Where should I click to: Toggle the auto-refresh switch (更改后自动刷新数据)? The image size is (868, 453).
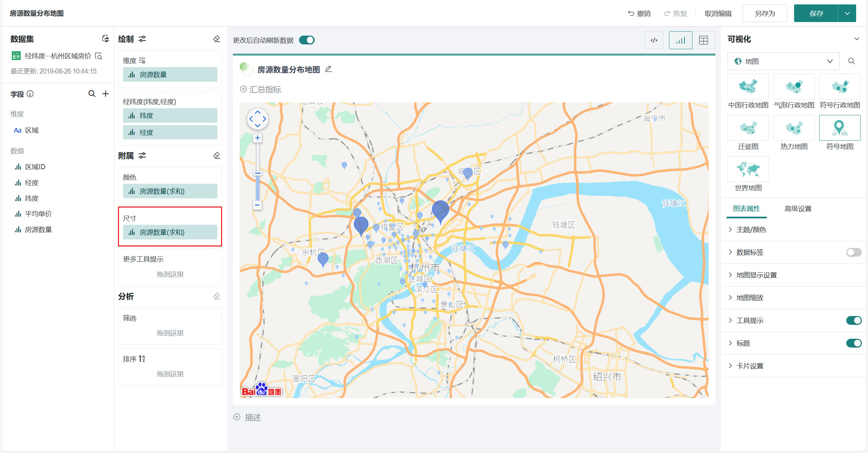click(x=307, y=40)
